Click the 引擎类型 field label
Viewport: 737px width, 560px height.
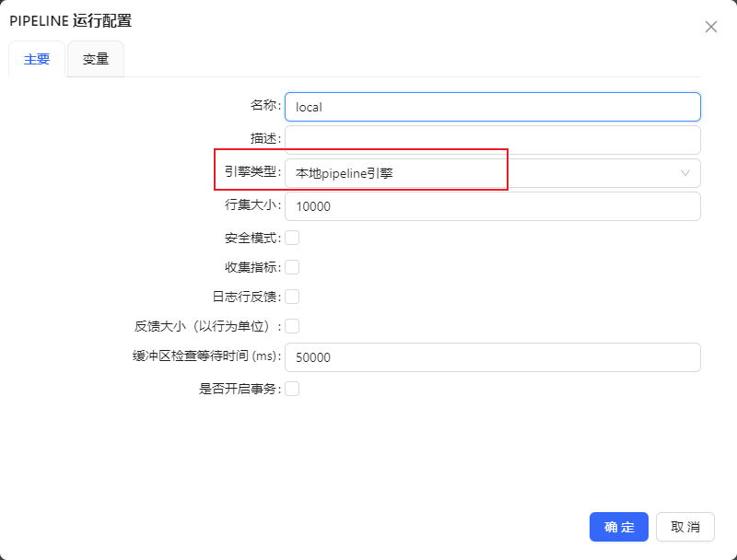(252, 171)
